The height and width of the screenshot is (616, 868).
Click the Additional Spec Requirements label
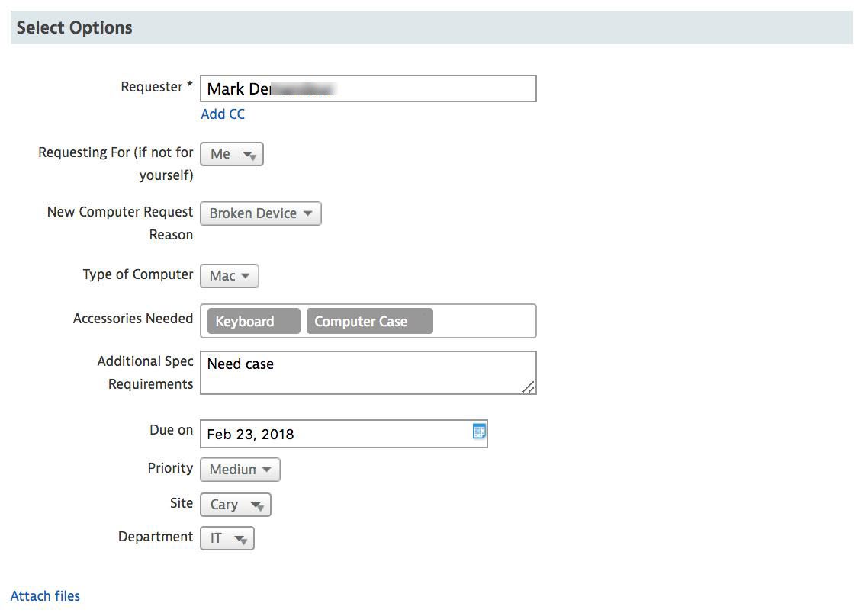[145, 373]
